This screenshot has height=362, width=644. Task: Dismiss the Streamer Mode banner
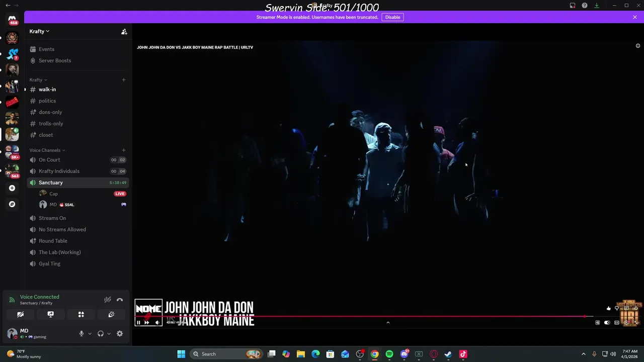point(635,17)
